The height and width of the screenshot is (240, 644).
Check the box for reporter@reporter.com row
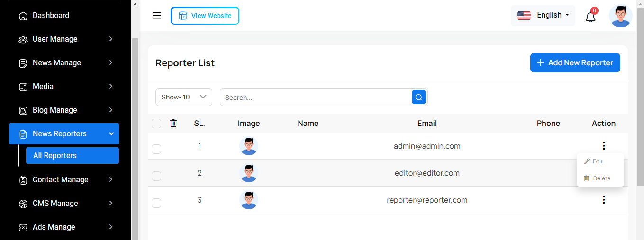click(156, 203)
